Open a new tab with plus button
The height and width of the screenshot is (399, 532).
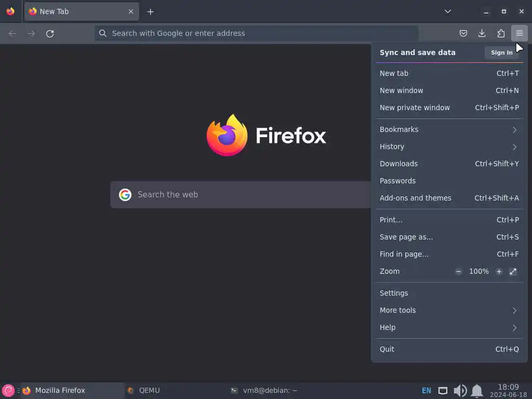pyautogui.click(x=150, y=12)
